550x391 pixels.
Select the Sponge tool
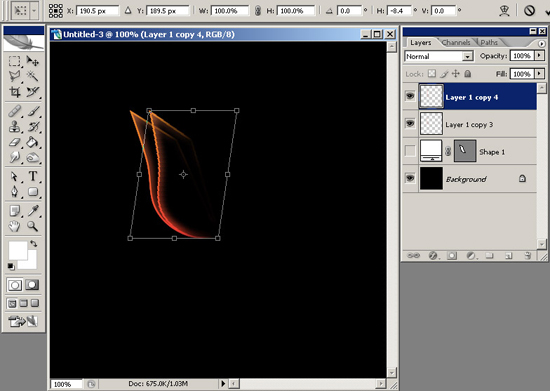(33, 157)
